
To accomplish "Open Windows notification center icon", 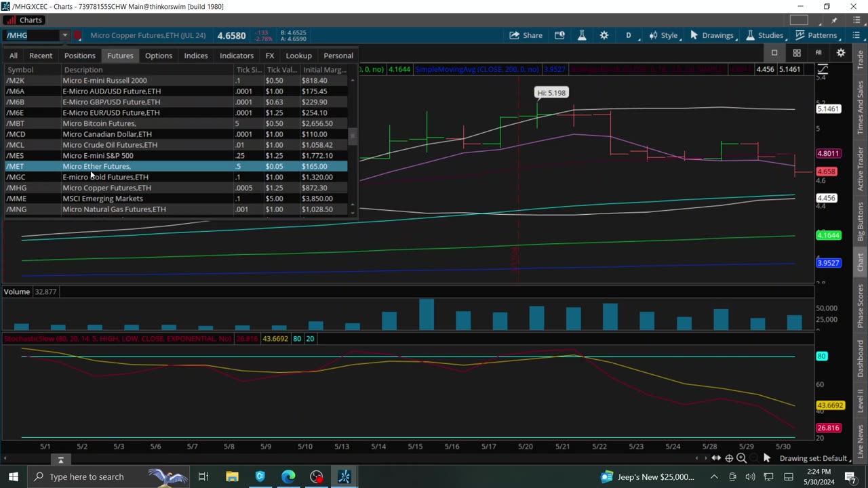I will coord(850,476).
